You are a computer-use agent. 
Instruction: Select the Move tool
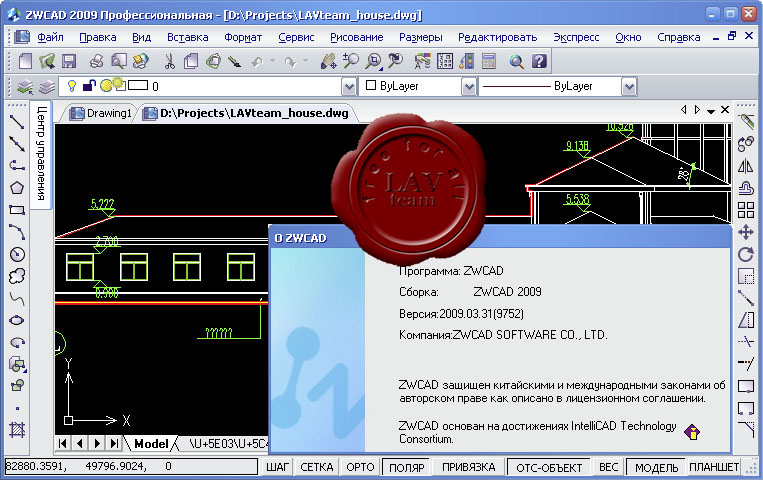point(745,232)
